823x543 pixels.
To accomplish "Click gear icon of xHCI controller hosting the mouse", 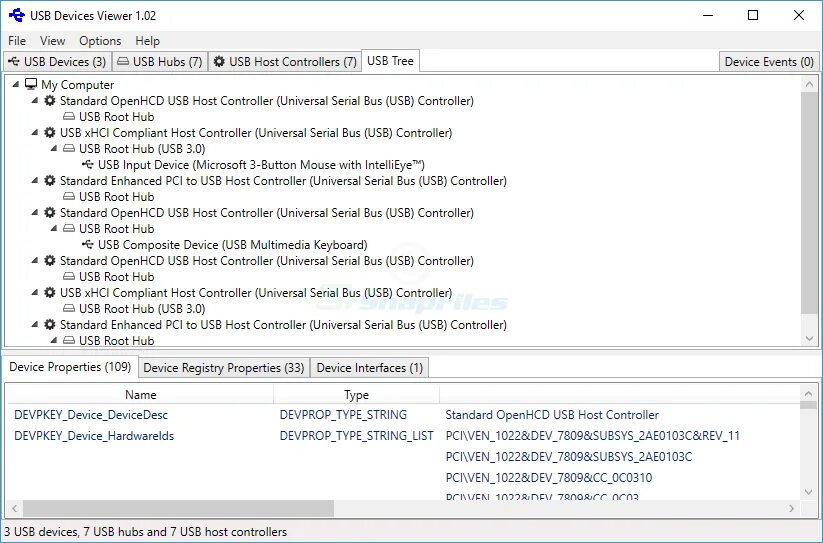I will pyautogui.click(x=50, y=132).
